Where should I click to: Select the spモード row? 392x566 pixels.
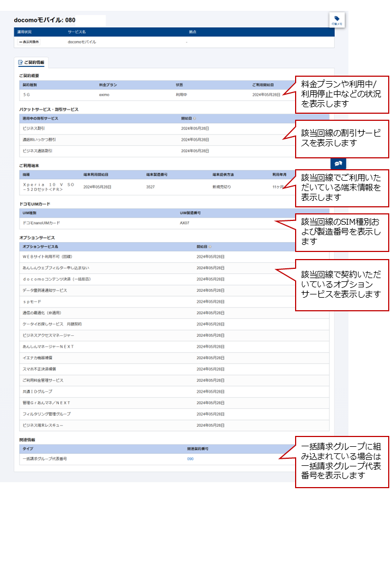[x=174, y=302]
